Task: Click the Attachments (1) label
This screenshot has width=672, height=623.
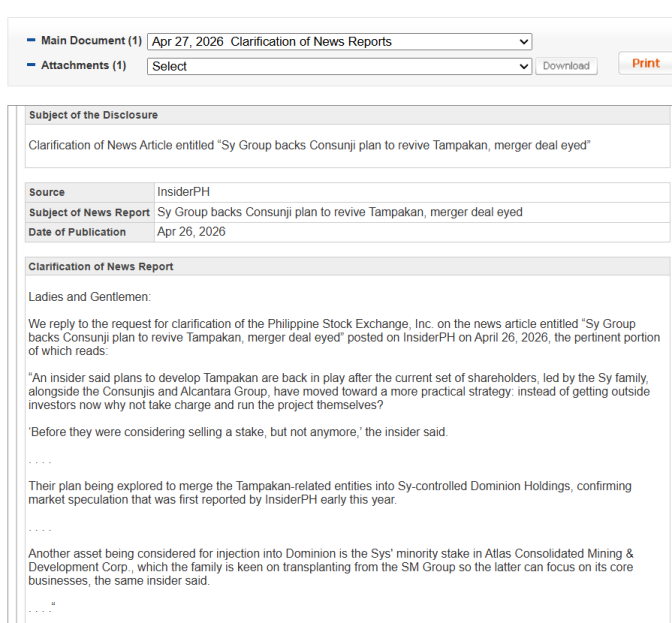Action: click(83, 65)
